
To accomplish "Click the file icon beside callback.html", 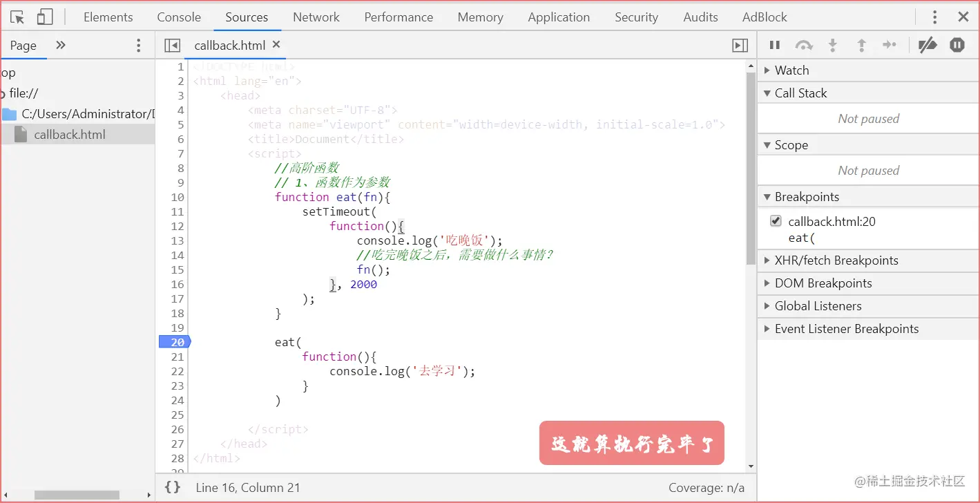I will [21, 135].
